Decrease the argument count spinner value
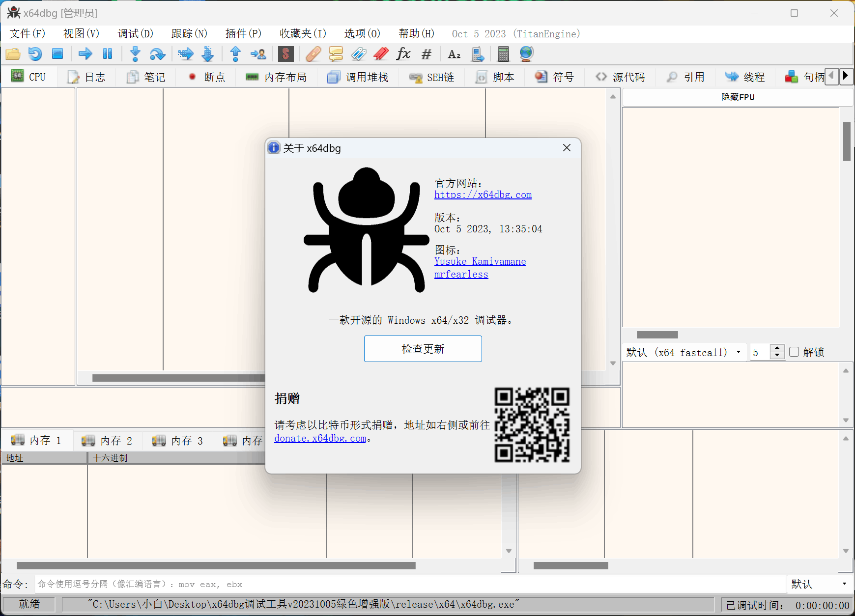 pos(777,356)
